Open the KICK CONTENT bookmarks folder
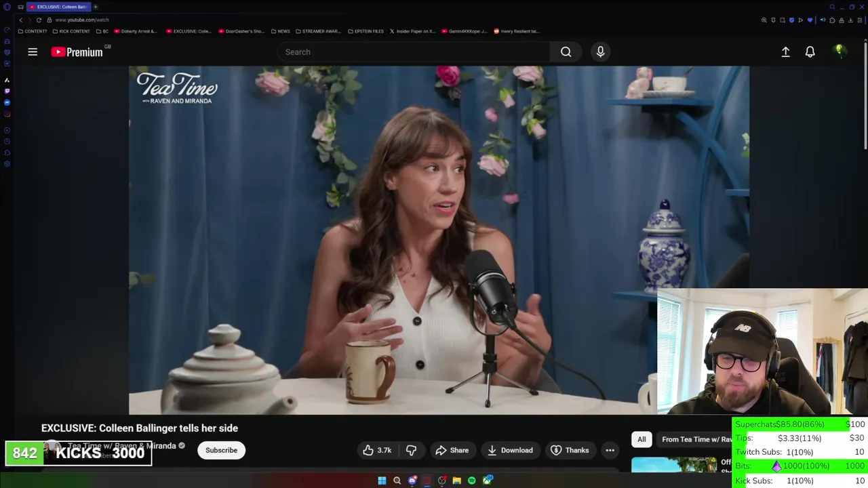The height and width of the screenshot is (488, 868). [71, 31]
